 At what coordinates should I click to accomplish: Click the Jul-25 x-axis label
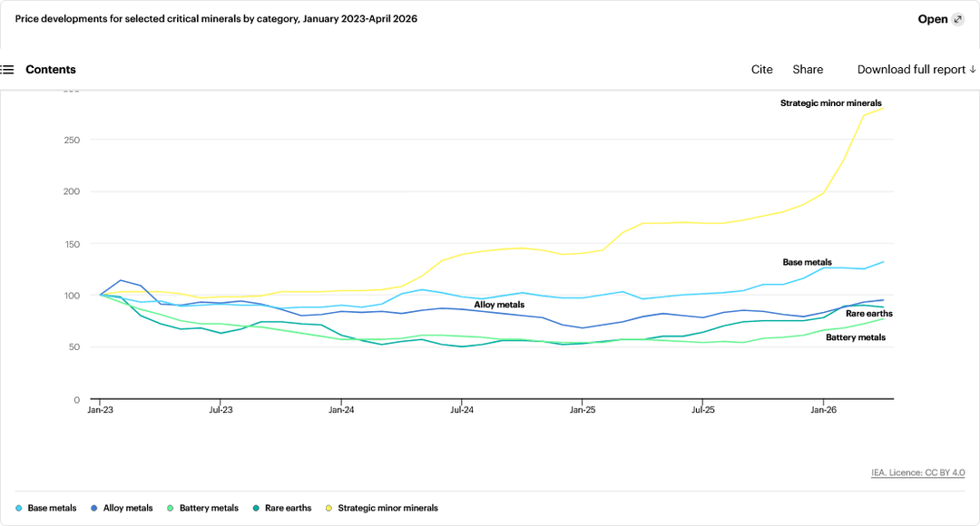[703, 410]
